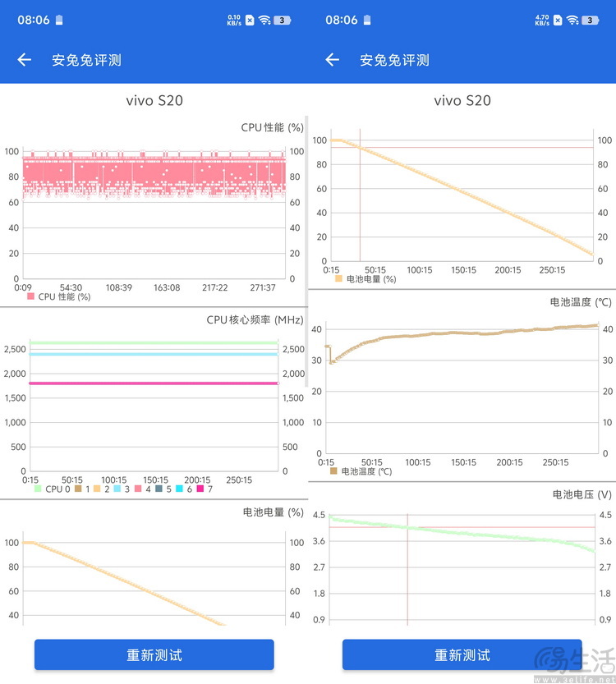Select the CPU 1 tan legend swatch
This screenshot has width=616, height=684.
click(78, 489)
